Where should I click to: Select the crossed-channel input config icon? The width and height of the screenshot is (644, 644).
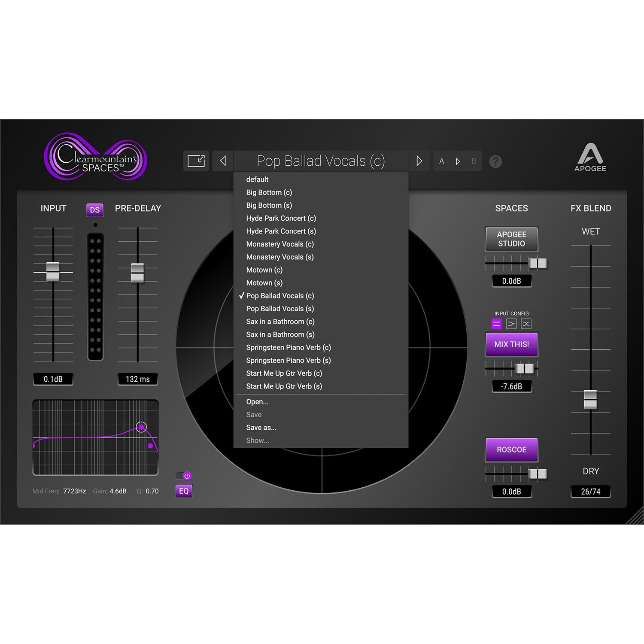(x=526, y=324)
